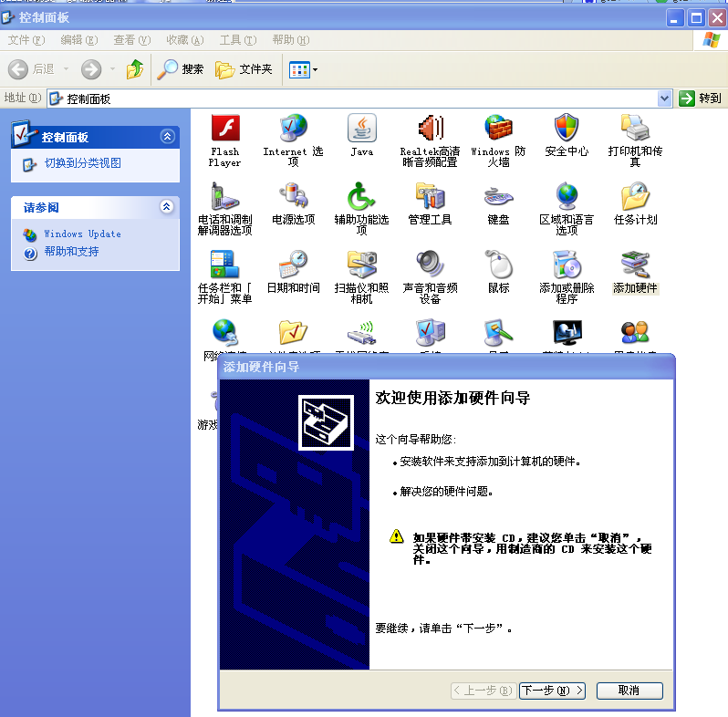
Task: Open the Flash Player control panel icon
Action: pos(225,128)
